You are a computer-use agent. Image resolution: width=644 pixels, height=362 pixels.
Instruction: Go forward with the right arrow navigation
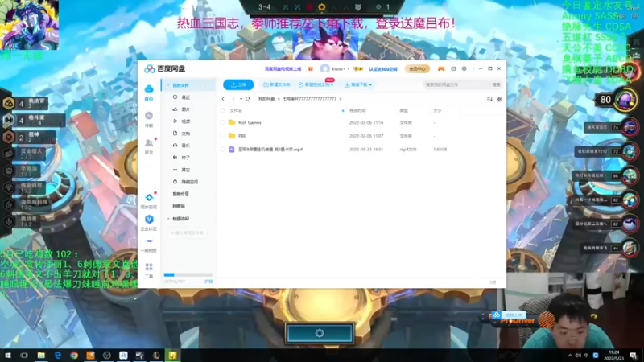pyautogui.click(x=233, y=99)
